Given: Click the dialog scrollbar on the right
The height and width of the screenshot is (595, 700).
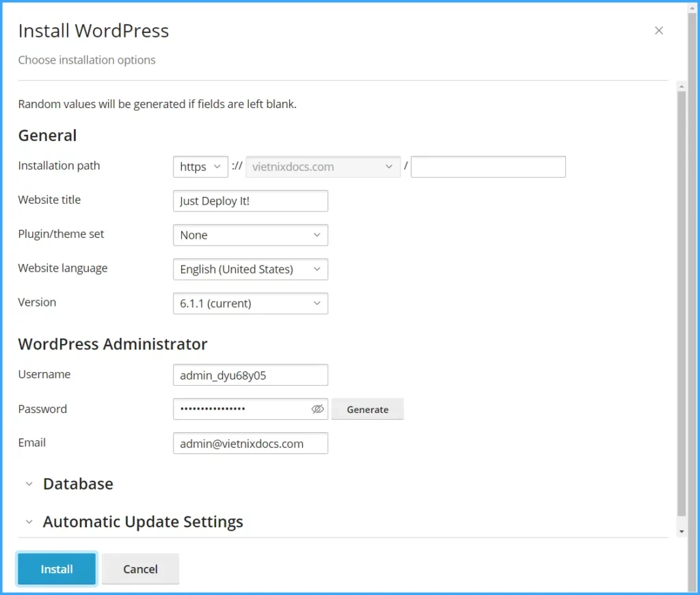Looking at the screenshot, I should 682,308.
